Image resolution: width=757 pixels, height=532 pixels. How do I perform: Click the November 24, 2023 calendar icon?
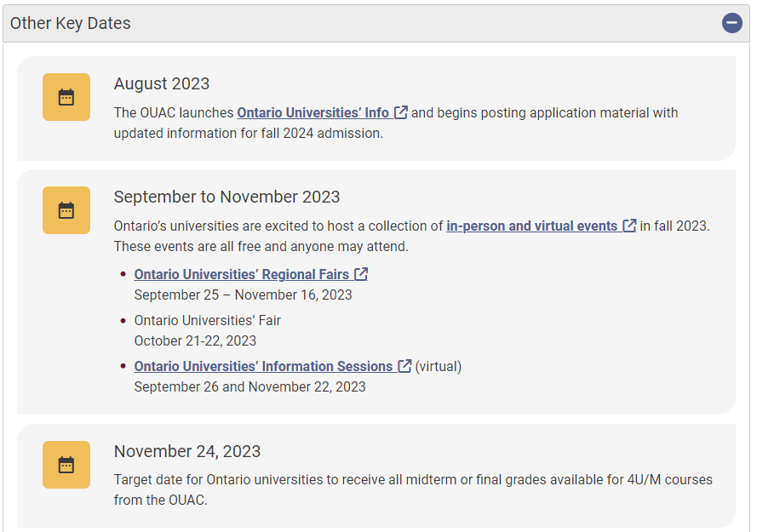(x=66, y=465)
